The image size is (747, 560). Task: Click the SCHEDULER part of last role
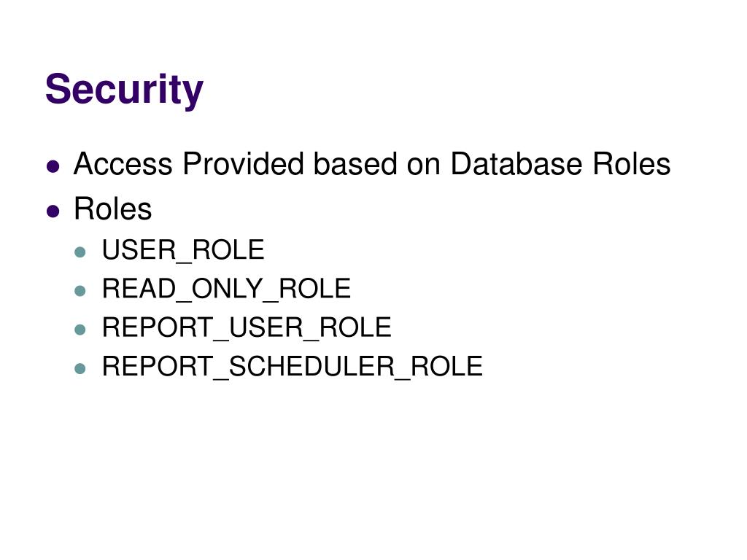[x=312, y=366]
